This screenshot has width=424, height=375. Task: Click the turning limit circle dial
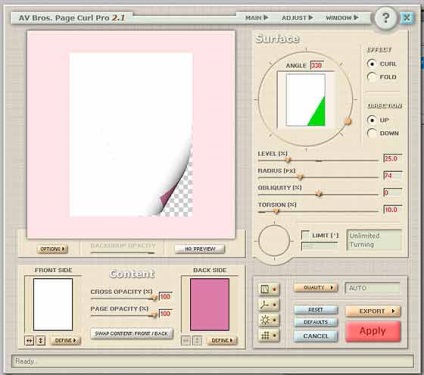(274, 240)
